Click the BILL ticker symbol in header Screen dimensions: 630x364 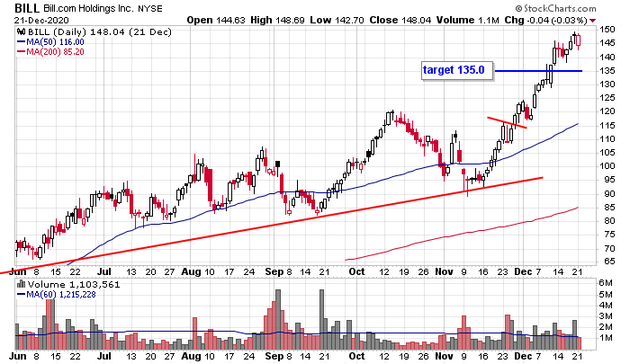pos(27,8)
